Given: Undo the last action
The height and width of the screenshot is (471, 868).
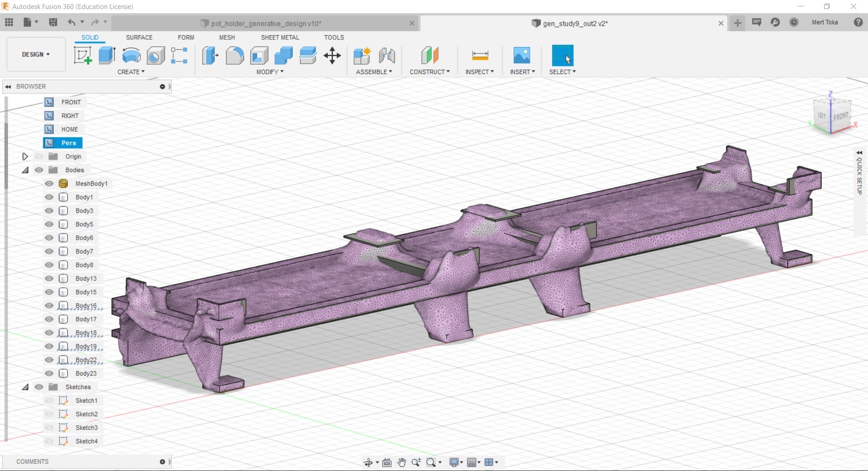Looking at the screenshot, I should pyautogui.click(x=71, y=22).
